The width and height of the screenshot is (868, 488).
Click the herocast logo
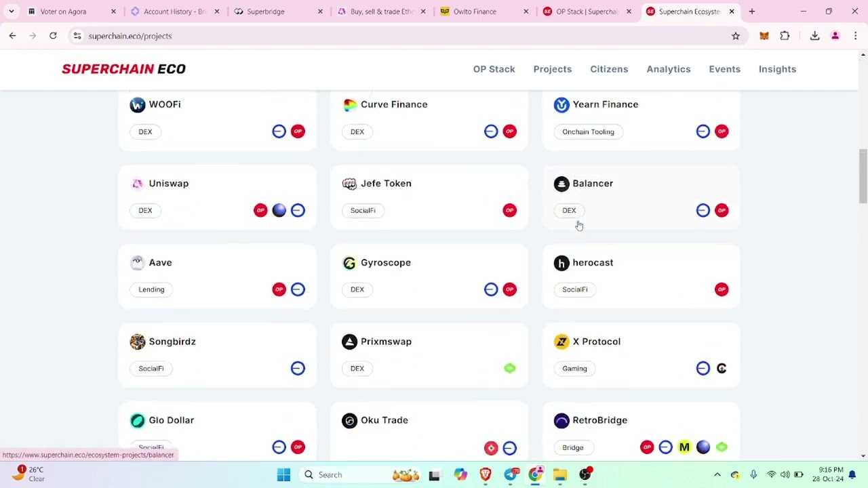pos(561,263)
